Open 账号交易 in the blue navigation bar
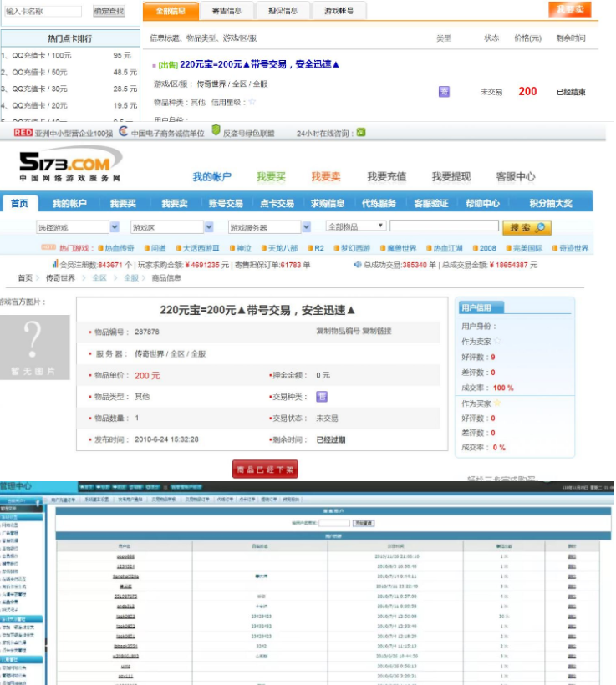 point(226,203)
